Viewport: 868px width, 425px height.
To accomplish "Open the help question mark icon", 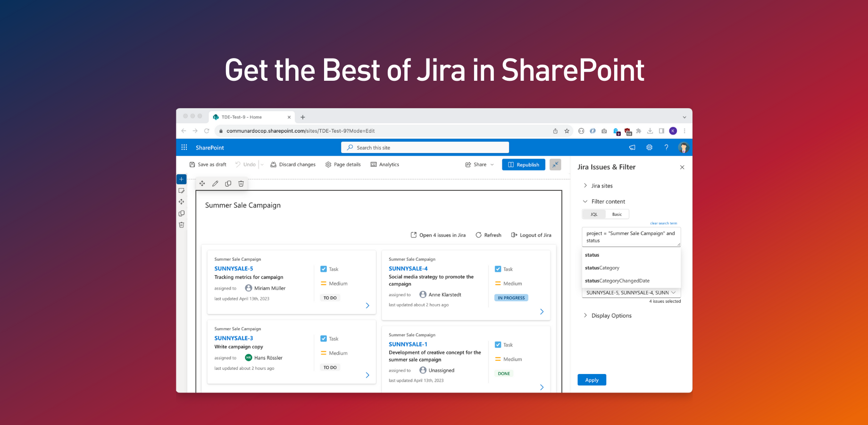I will 666,147.
